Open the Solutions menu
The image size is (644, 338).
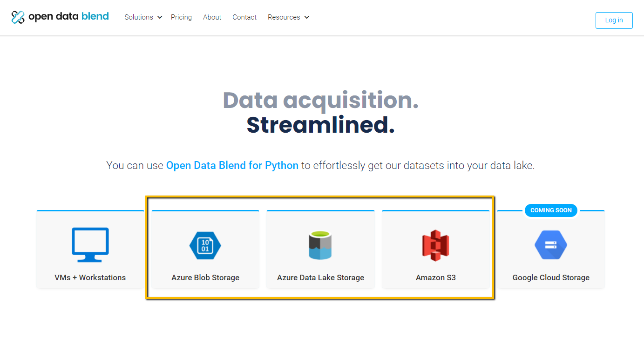(x=139, y=17)
